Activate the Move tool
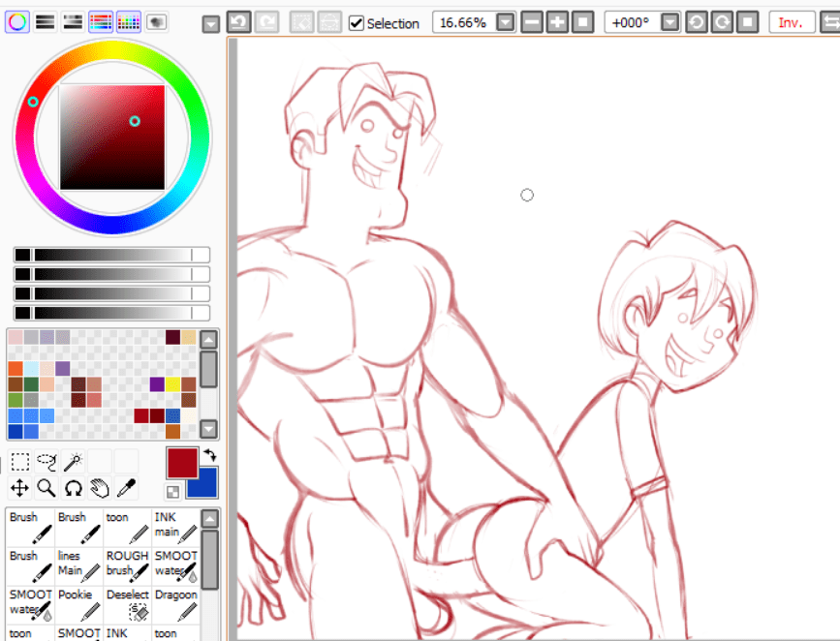Viewport: 840px width, 641px height. (x=19, y=488)
